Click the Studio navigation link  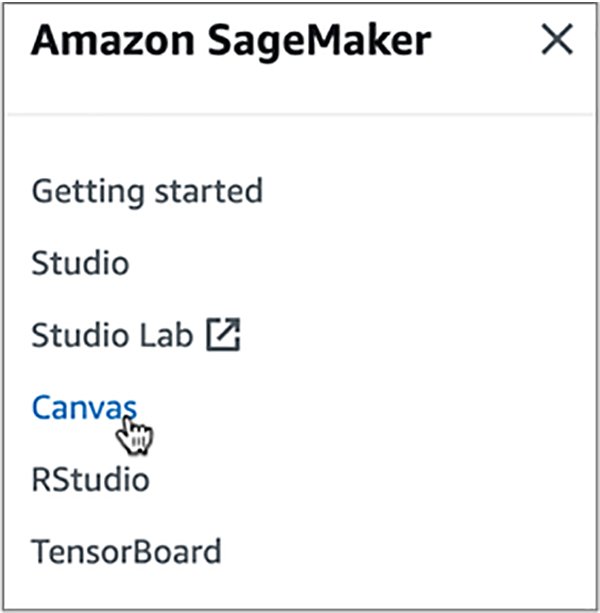[80, 264]
